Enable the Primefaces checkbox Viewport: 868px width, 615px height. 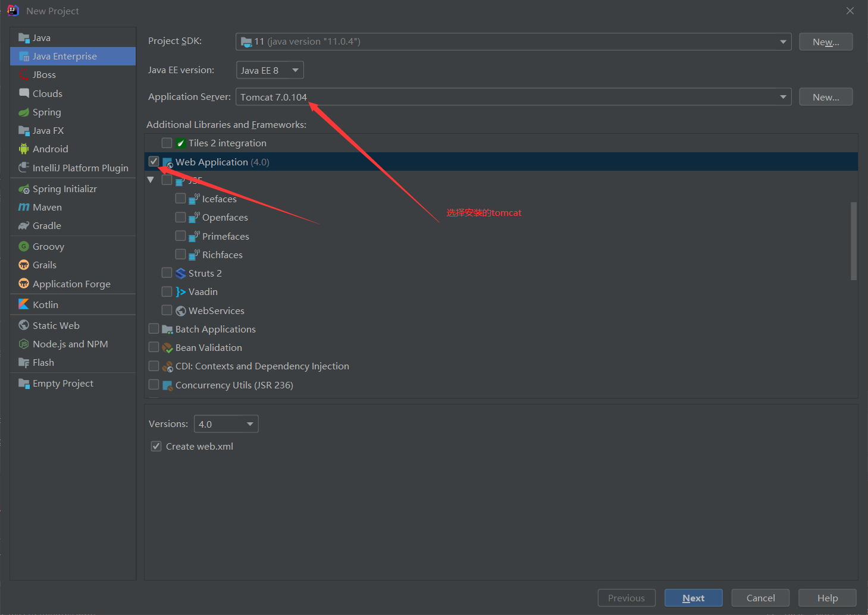(180, 236)
